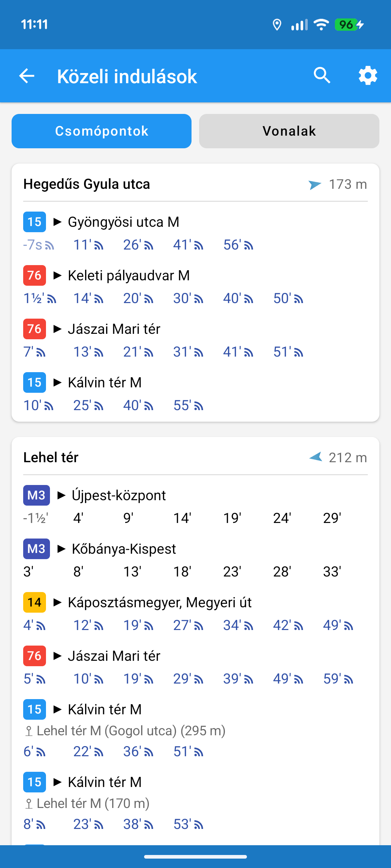Switch to the Vonalak tab

(x=289, y=131)
